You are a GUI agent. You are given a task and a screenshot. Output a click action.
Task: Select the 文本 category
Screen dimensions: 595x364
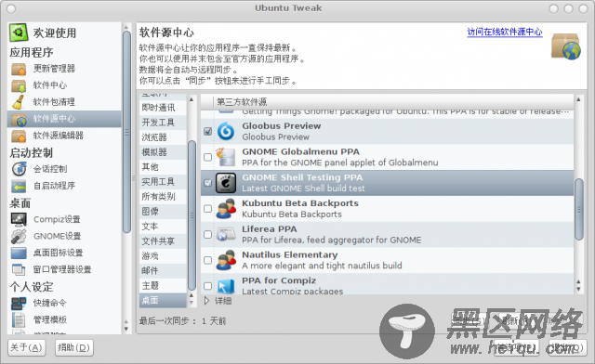(x=163, y=227)
